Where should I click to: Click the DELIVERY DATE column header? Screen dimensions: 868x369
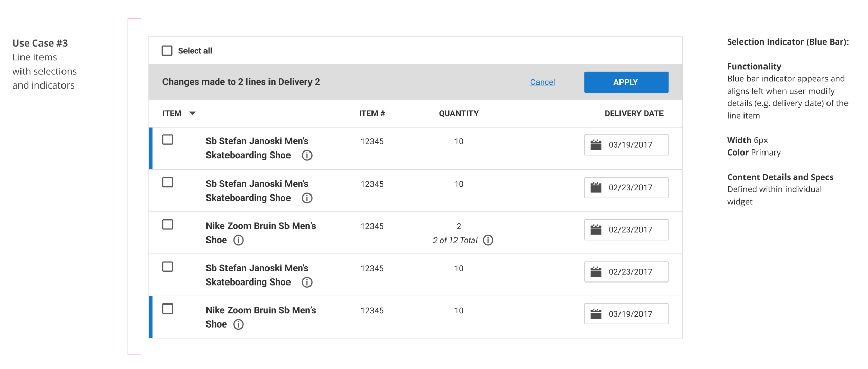coord(634,113)
